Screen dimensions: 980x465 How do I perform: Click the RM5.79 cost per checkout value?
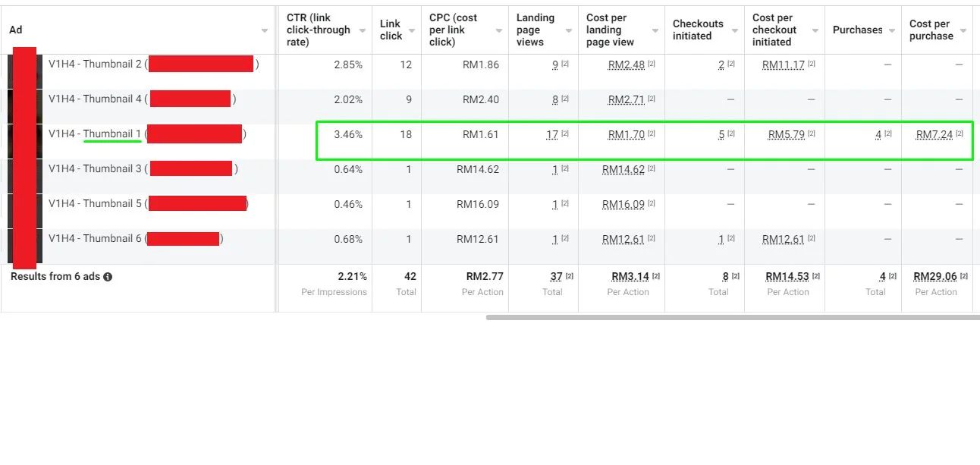click(x=787, y=134)
